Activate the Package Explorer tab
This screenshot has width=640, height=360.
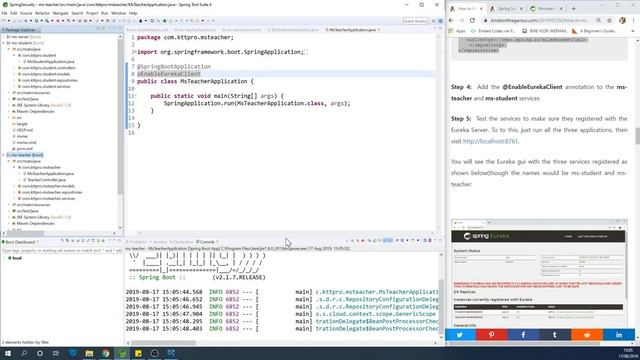pyautogui.click(x=20, y=30)
